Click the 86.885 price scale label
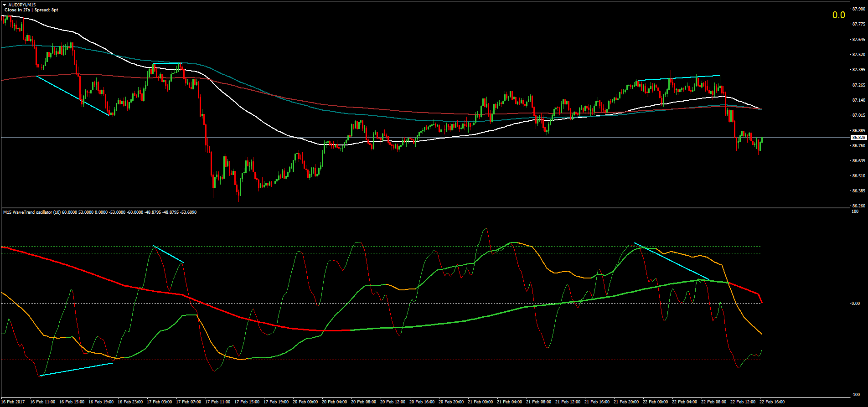868x407 pixels. click(x=858, y=131)
